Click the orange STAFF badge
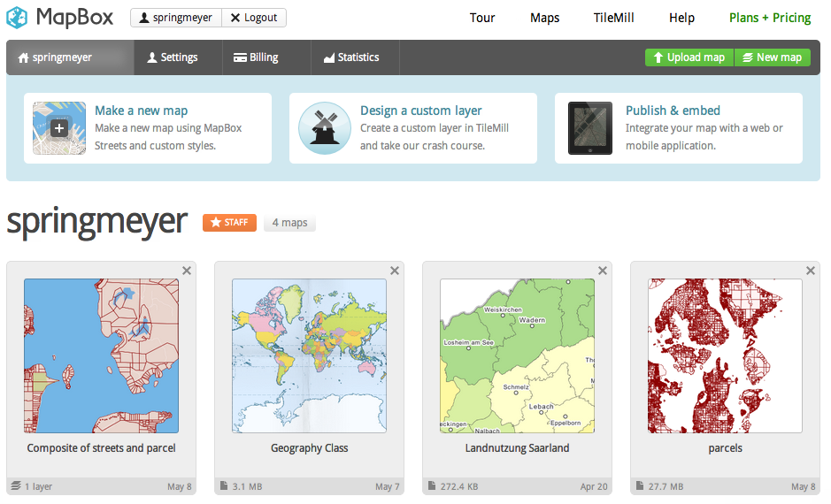Image resolution: width=831 pixels, height=504 pixels. pos(229,222)
